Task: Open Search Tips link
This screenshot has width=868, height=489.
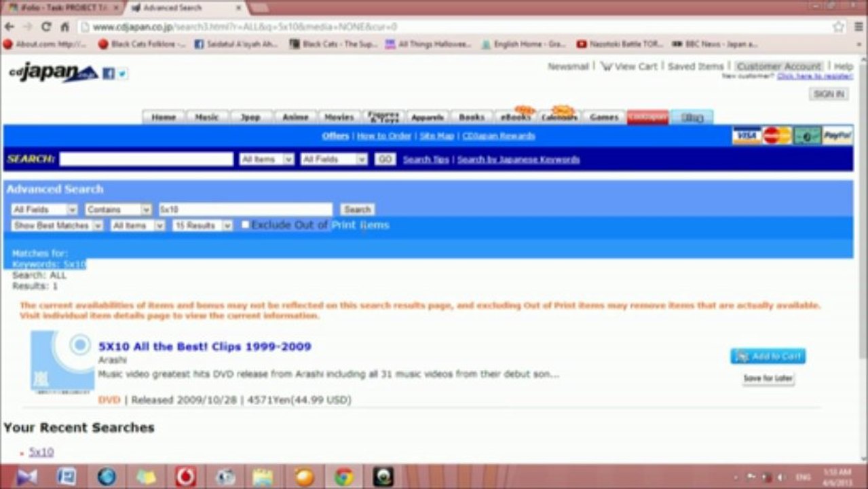Action: [426, 160]
